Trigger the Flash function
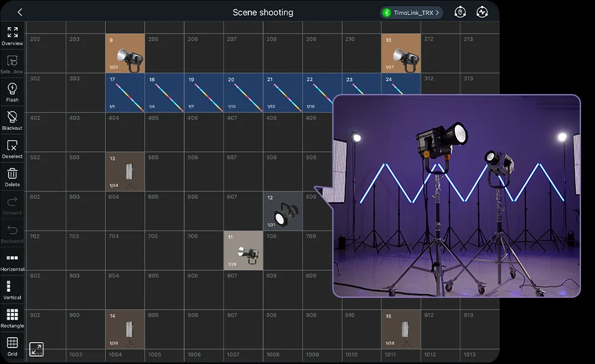595x364 pixels. coord(12,92)
